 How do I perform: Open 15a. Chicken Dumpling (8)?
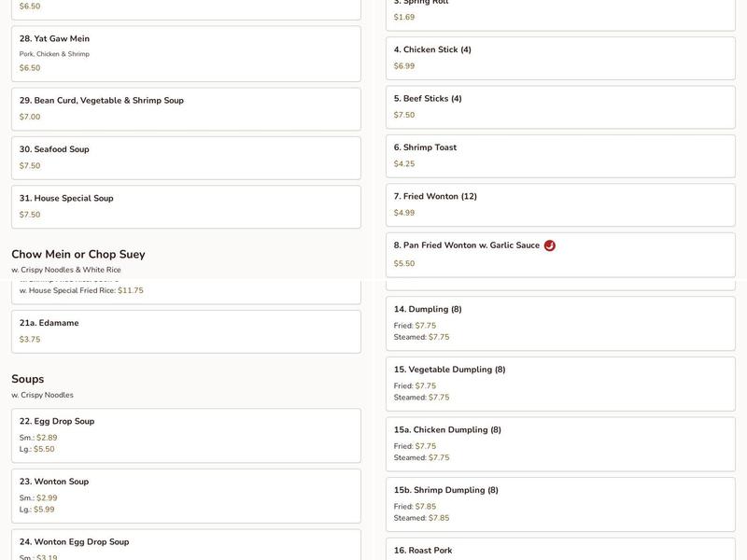[560, 444]
